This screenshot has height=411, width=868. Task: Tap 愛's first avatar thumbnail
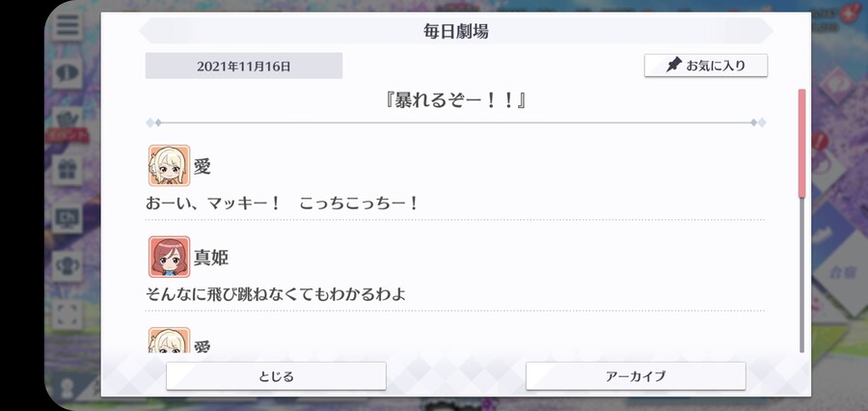170,165
